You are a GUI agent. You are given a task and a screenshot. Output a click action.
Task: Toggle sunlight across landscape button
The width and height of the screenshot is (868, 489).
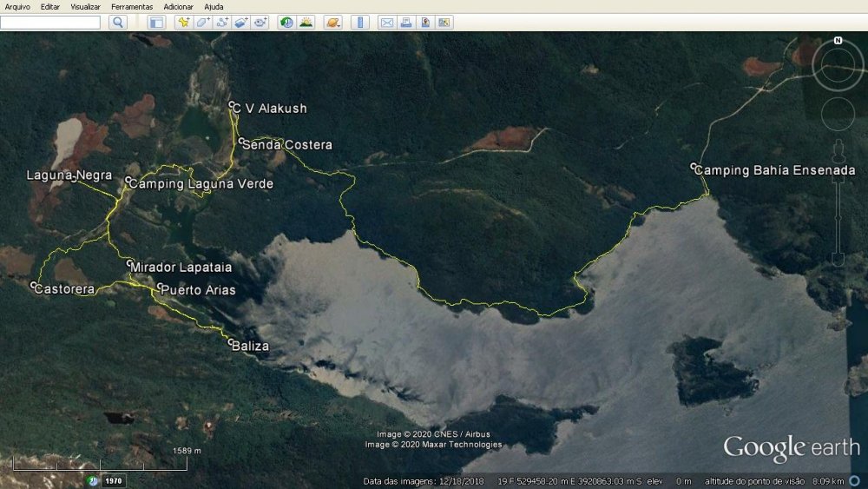coord(306,23)
